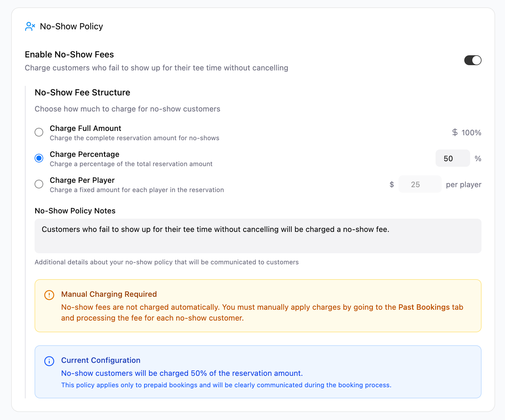Click the No-Show Policy user icon
505x420 pixels.
[x=30, y=27]
